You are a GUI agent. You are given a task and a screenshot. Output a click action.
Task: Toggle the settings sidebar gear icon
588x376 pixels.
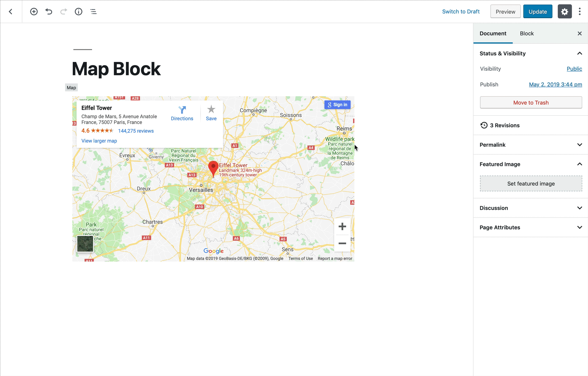[565, 12]
